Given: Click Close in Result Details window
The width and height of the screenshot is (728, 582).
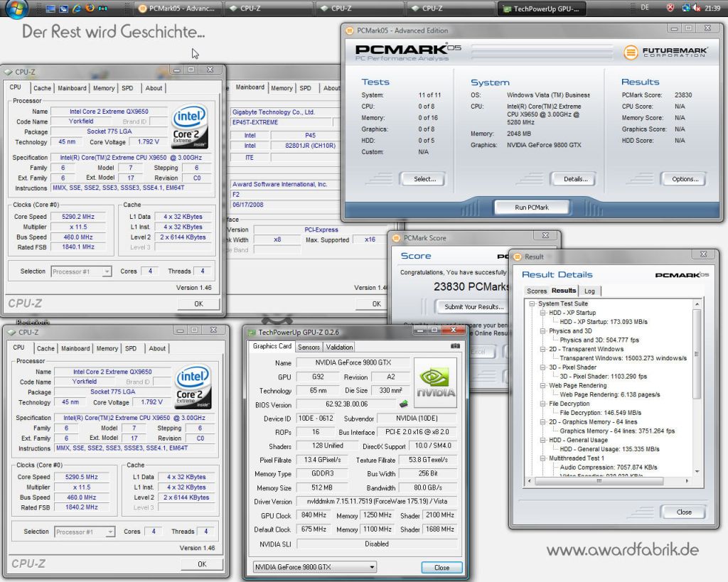Looking at the screenshot, I should pos(684,512).
